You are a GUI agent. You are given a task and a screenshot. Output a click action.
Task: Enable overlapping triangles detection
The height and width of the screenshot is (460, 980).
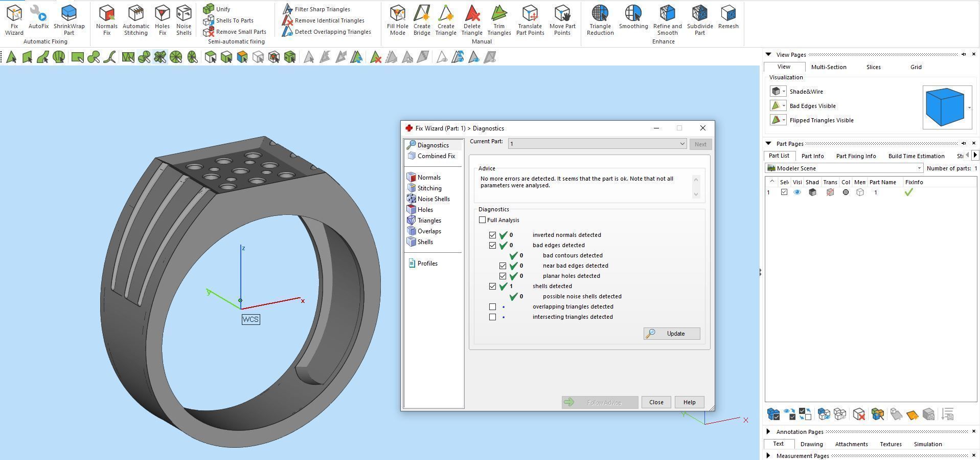point(492,306)
